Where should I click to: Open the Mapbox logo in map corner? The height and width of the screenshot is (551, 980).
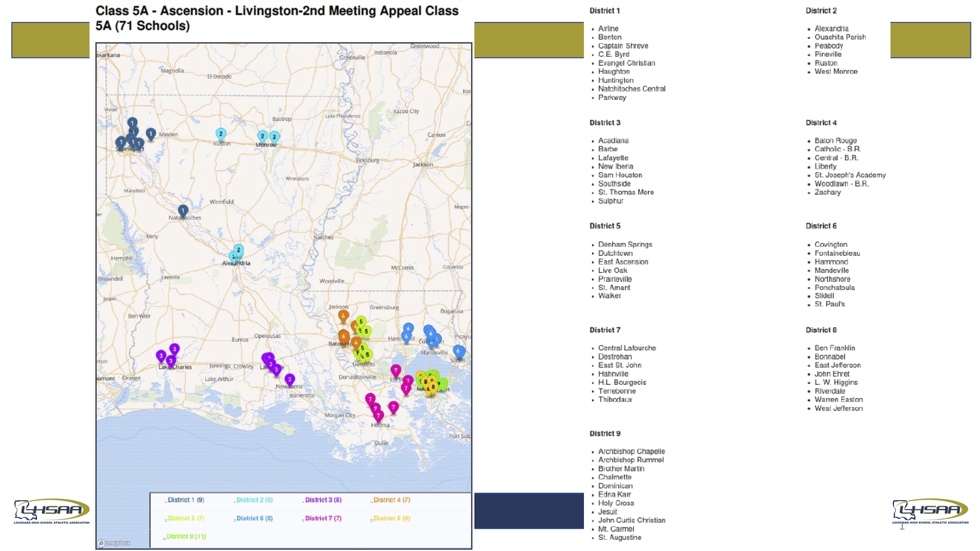(x=114, y=543)
